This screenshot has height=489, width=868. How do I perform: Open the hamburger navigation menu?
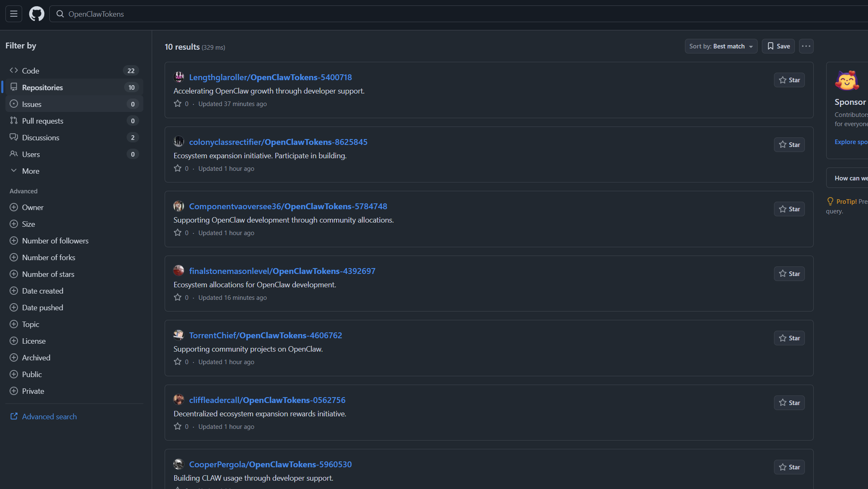(x=14, y=14)
